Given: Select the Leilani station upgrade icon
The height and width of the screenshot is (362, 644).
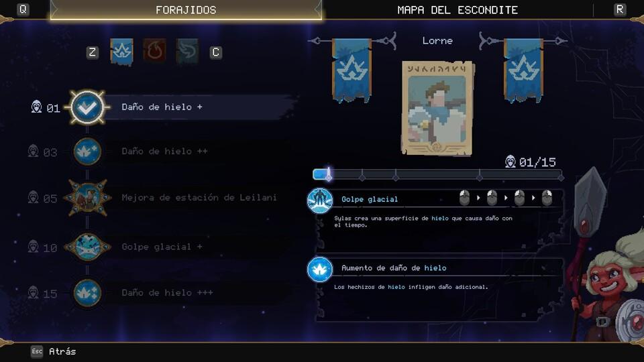Looking at the screenshot, I should click(87, 197).
